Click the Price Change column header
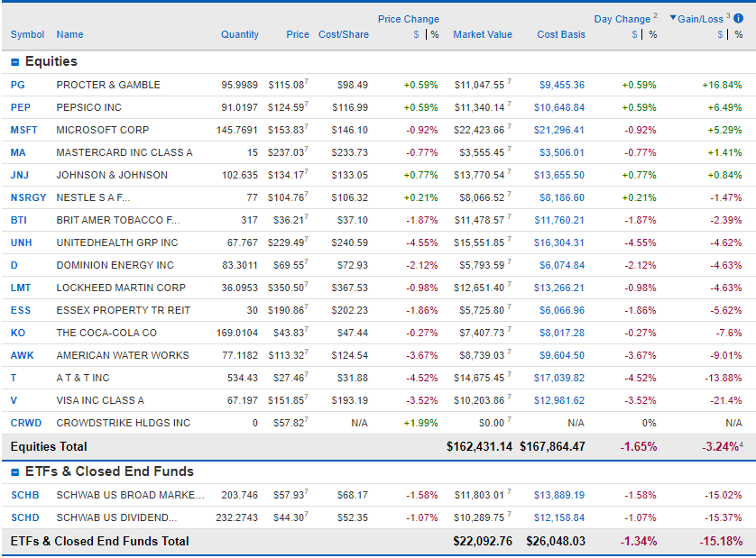Viewport: 756px width, 558px height. click(409, 19)
